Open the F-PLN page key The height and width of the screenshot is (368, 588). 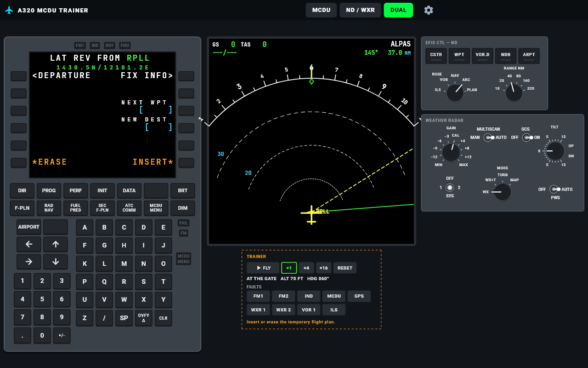click(22, 208)
